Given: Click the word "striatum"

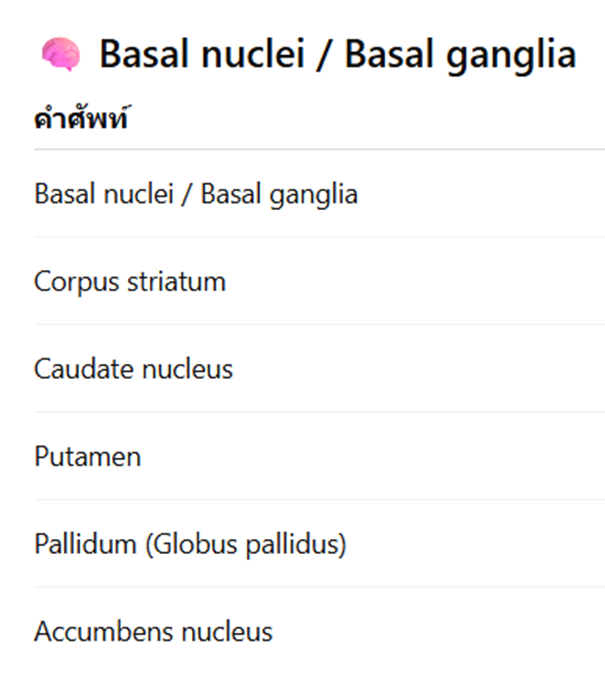Looking at the screenshot, I should (x=175, y=282).
